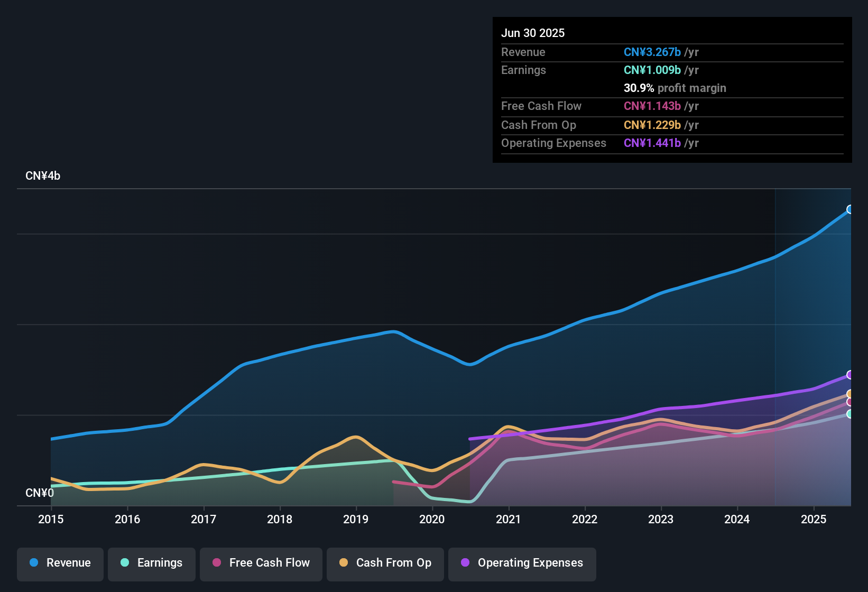Hide the Free Cash Flow series via legend
This screenshot has width=868, height=592.
pyautogui.click(x=261, y=563)
